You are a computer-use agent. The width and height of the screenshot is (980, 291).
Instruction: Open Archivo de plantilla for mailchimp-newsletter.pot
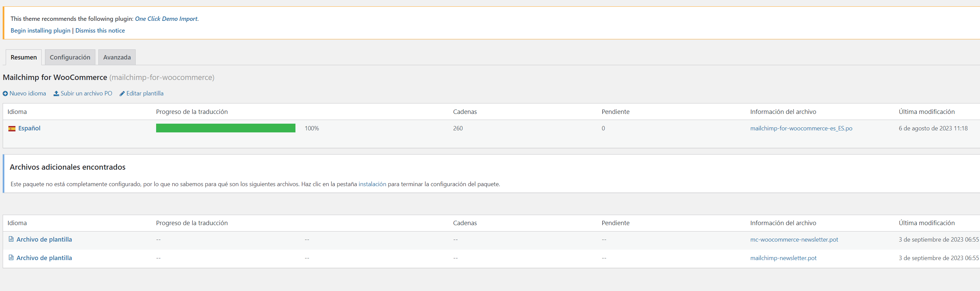(x=44, y=258)
